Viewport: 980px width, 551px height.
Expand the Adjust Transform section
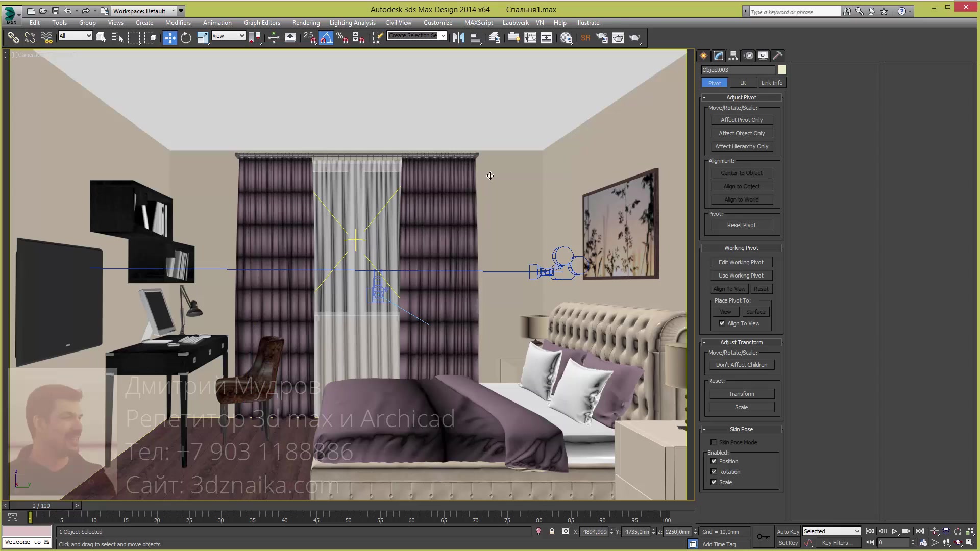tap(741, 342)
